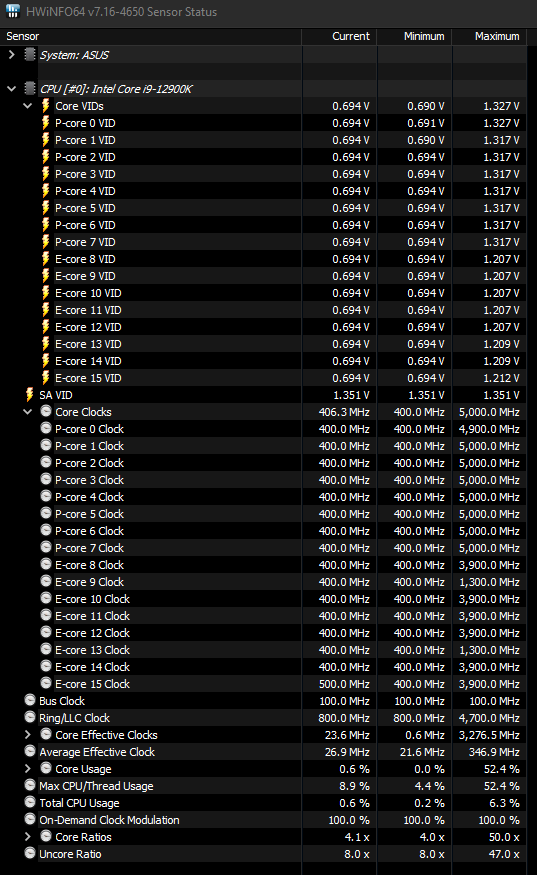Click Core Effective Clocks maximum 3,276.5 MHz
The height and width of the screenshot is (875, 537).
(489, 735)
